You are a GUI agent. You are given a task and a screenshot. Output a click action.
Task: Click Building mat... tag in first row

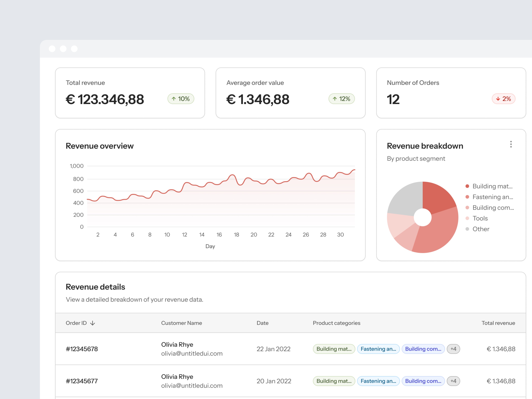coord(334,349)
